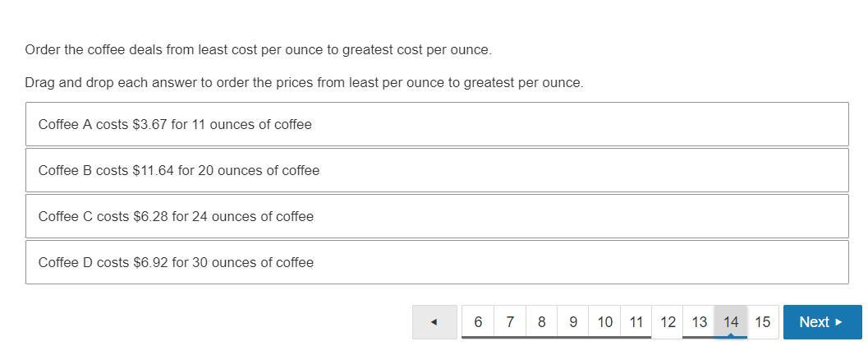Click the Next button
Viewport: 868px width, 346px height.
click(821, 322)
